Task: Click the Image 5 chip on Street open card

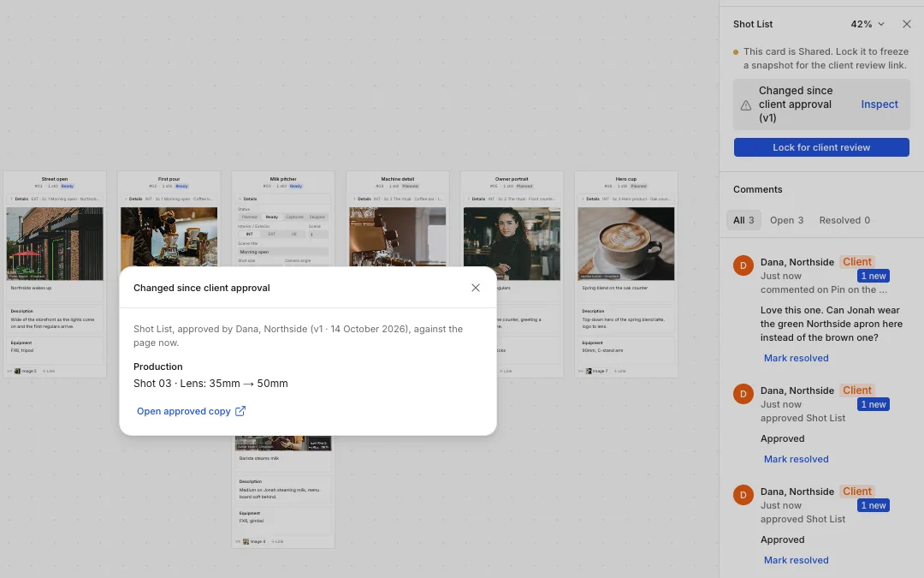Action: click(26, 371)
